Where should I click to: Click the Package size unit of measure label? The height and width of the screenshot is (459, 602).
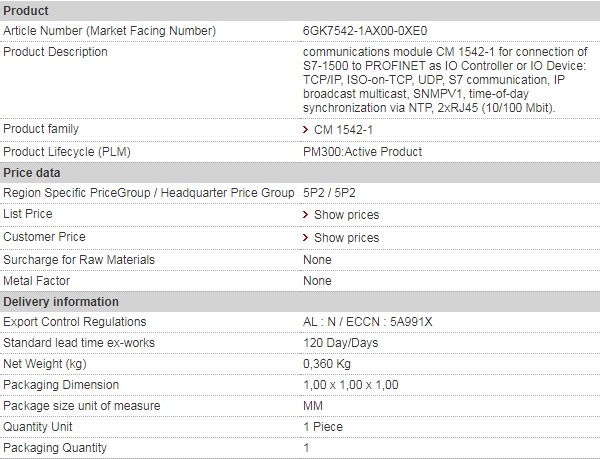coord(81,406)
